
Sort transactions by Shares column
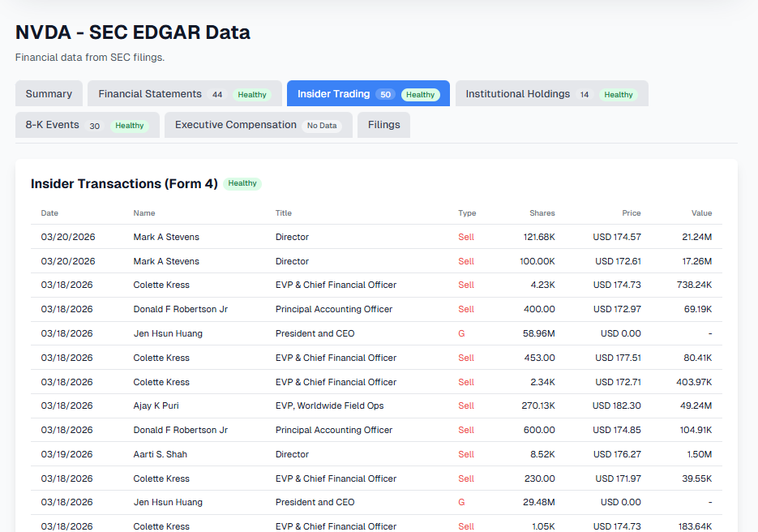pos(542,212)
